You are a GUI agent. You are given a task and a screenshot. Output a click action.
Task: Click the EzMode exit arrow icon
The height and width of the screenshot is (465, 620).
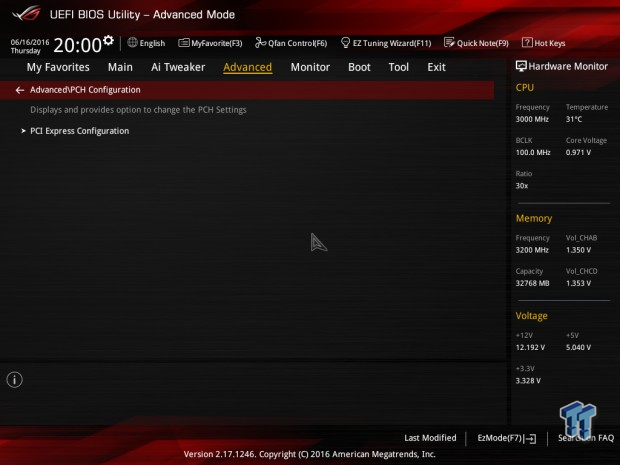tap(531, 439)
